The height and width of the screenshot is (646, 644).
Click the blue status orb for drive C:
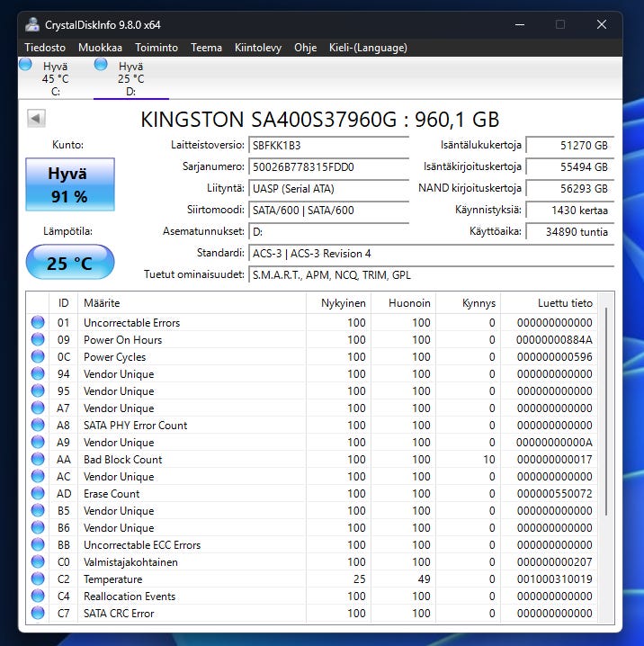(25, 64)
